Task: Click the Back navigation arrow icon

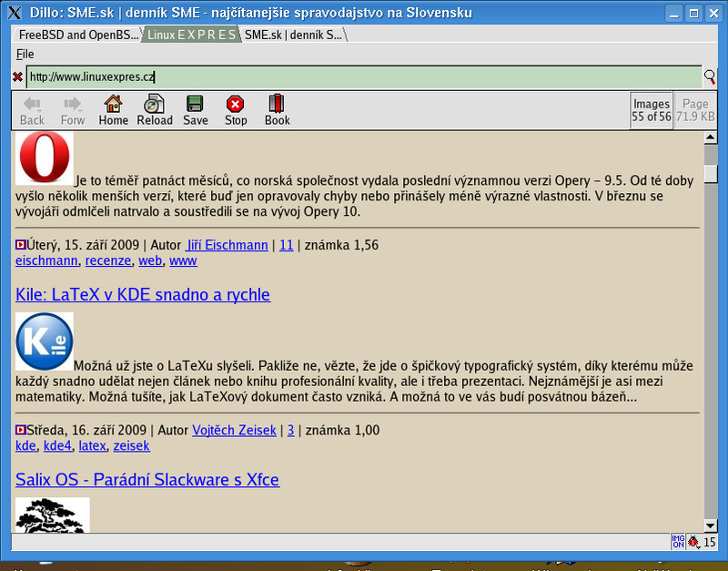Action: (32, 104)
